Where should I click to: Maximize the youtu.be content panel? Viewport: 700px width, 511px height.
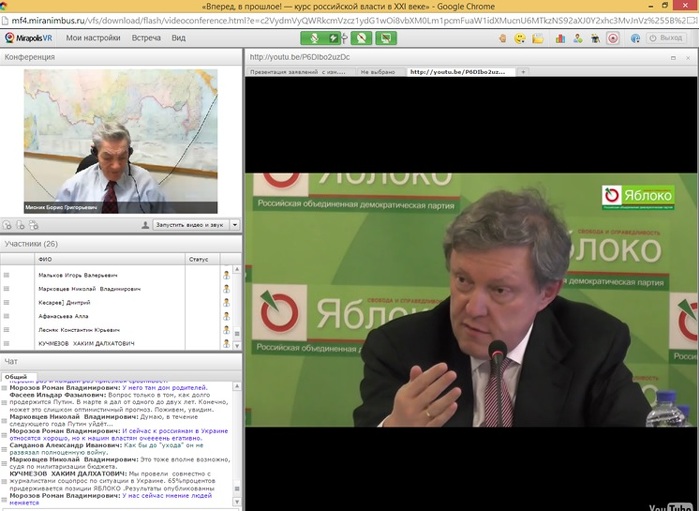click(674, 58)
